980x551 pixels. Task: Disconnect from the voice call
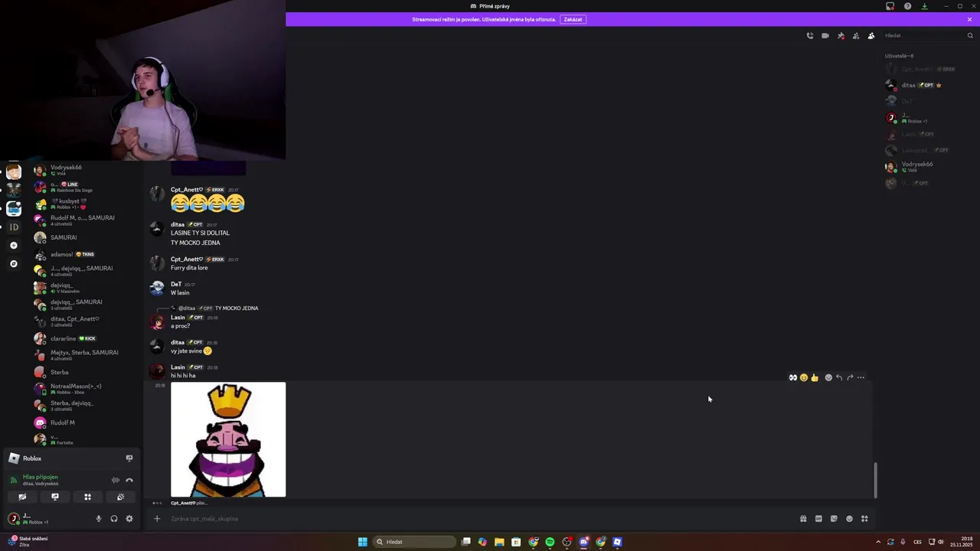129,480
